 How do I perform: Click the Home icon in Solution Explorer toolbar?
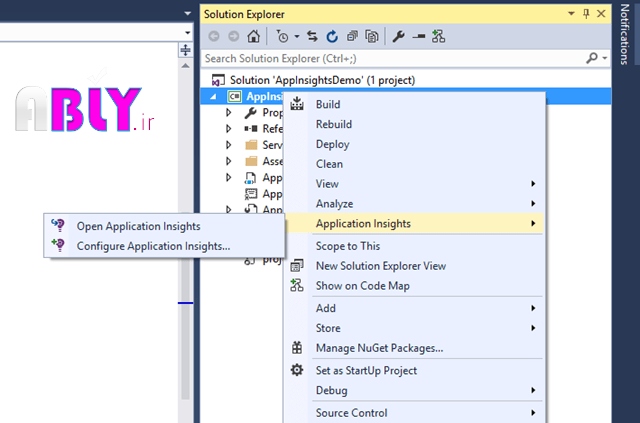(x=253, y=36)
